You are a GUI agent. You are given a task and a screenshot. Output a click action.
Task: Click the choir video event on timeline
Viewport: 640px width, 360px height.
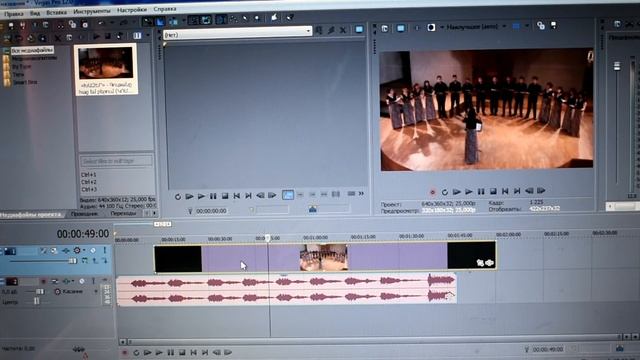(x=325, y=257)
